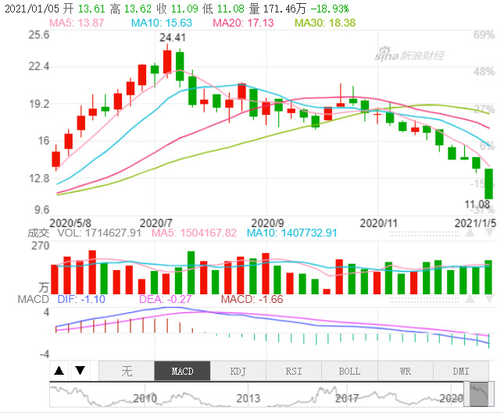Viewport: 504px width, 420px height.
Task: Click the 25.6 price axis label
Action: click(x=39, y=34)
